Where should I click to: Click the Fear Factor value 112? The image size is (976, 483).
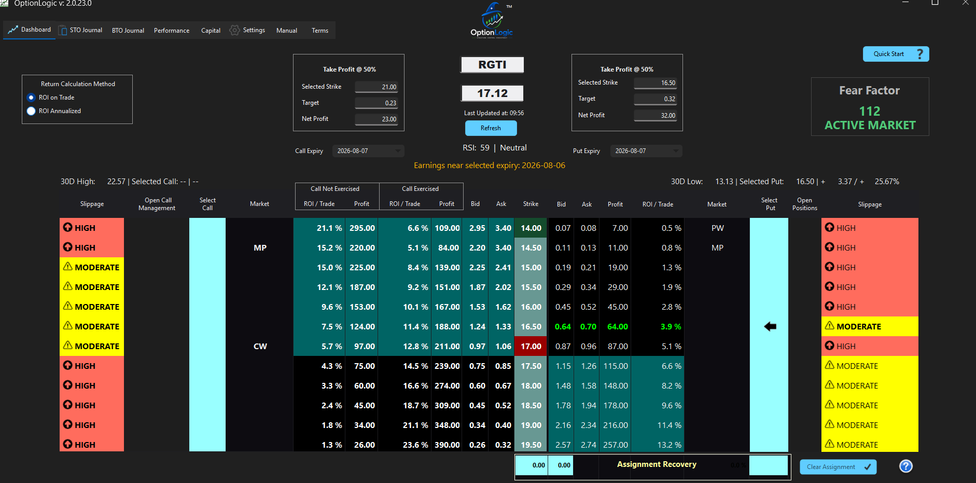(x=870, y=111)
